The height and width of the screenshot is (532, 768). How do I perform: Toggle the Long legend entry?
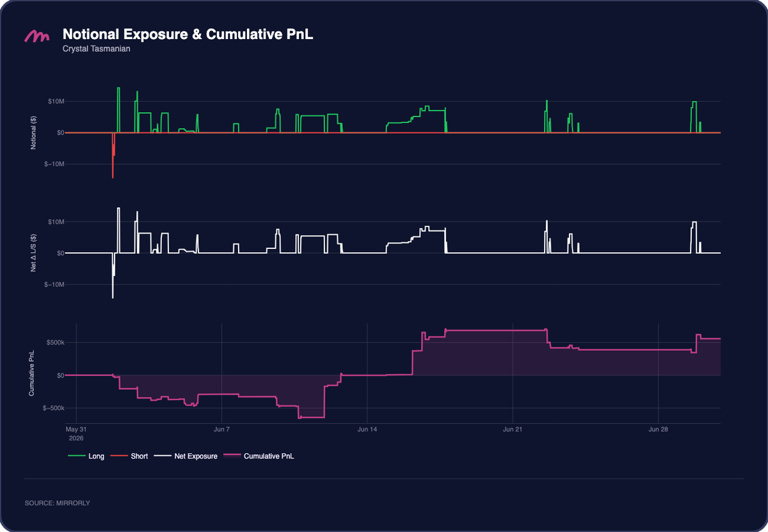click(x=86, y=456)
